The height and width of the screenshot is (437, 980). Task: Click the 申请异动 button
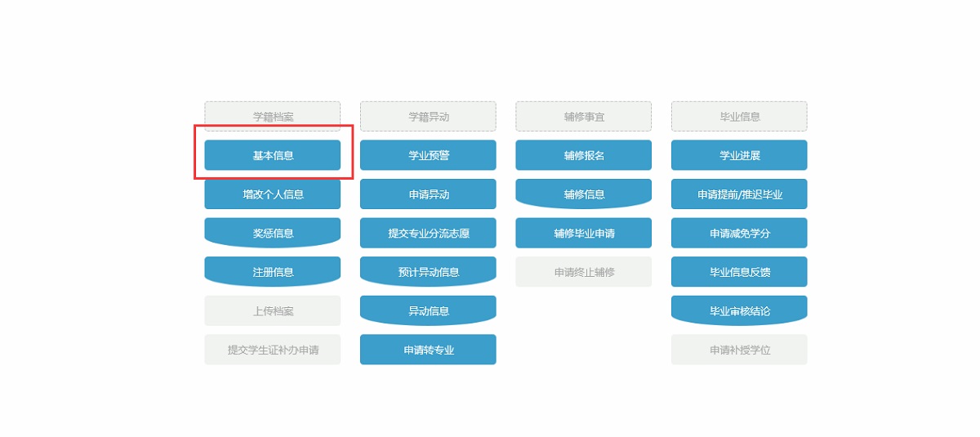coord(428,194)
